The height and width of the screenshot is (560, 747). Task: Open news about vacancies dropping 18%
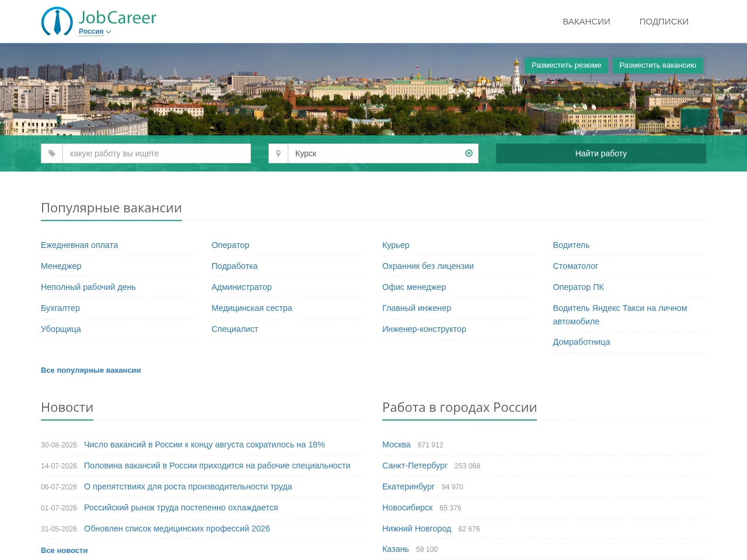pyautogui.click(x=204, y=444)
